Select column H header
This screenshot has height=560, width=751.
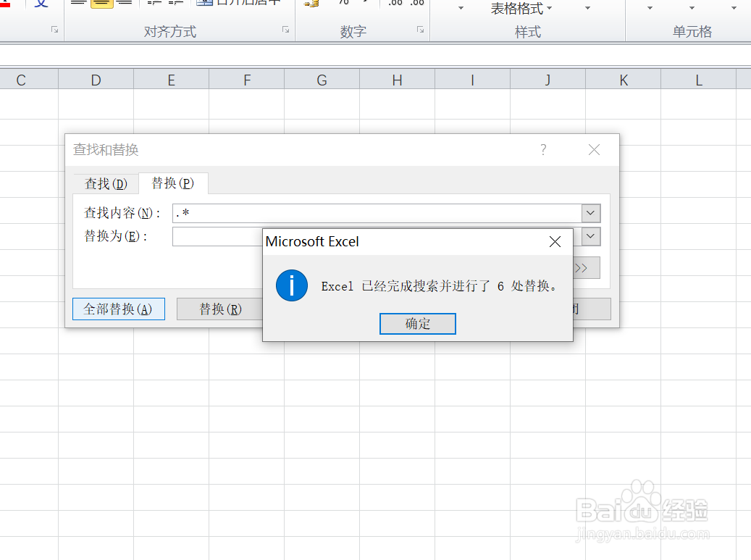pos(397,80)
